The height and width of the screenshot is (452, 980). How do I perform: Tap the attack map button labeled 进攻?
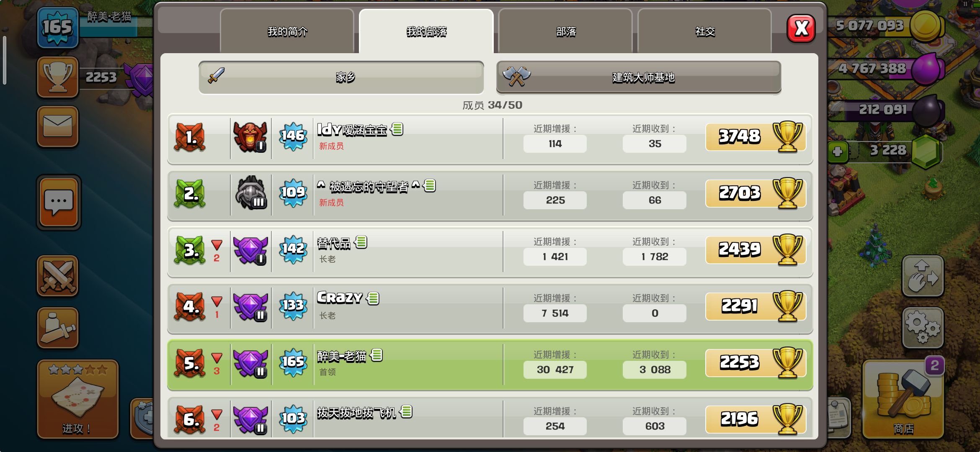pos(78,399)
